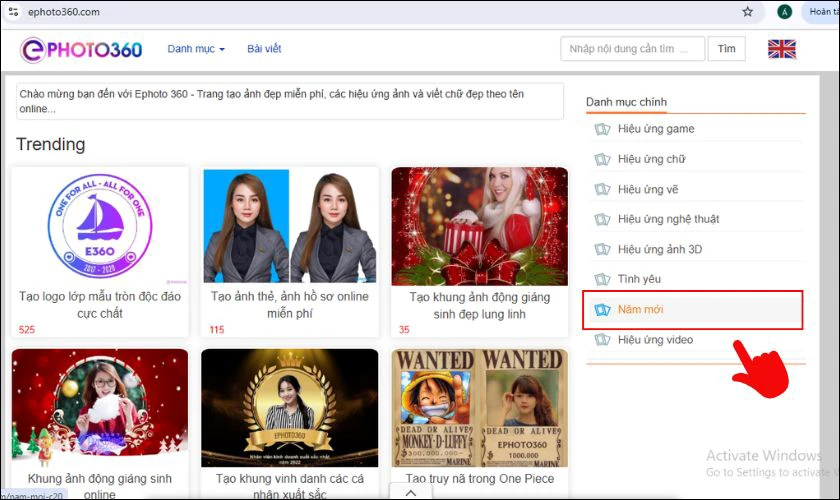Click the icon beside Hiệu ứng video
The height and width of the screenshot is (500, 840).
pyautogui.click(x=602, y=340)
